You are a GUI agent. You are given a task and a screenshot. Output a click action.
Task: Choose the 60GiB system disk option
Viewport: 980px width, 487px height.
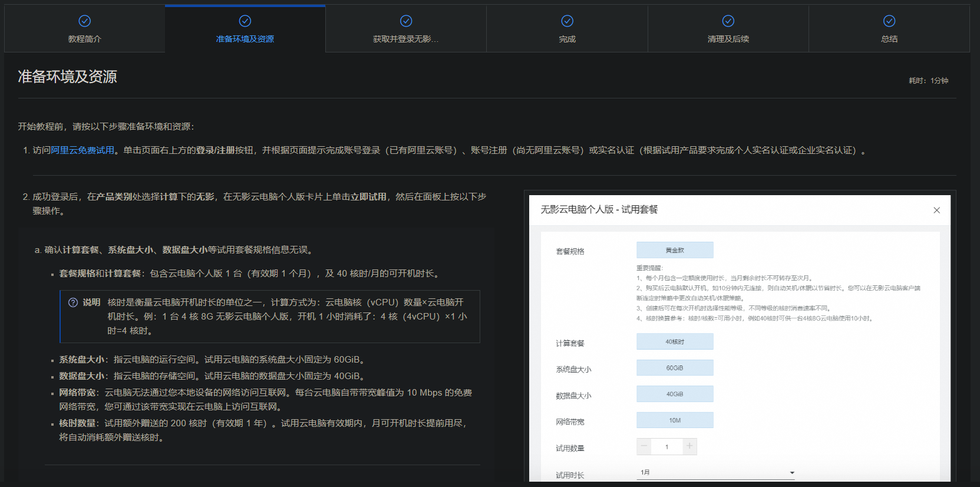coord(675,368)
